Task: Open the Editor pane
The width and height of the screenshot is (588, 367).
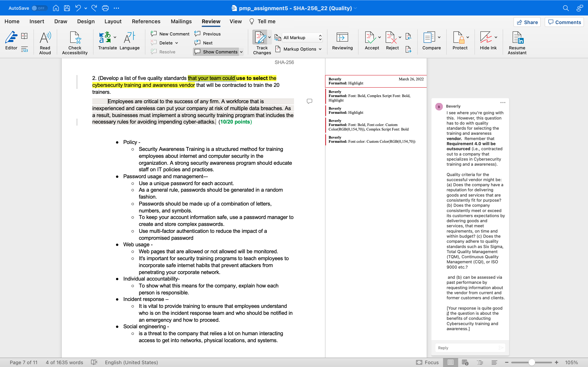Action: click(11, 41)
